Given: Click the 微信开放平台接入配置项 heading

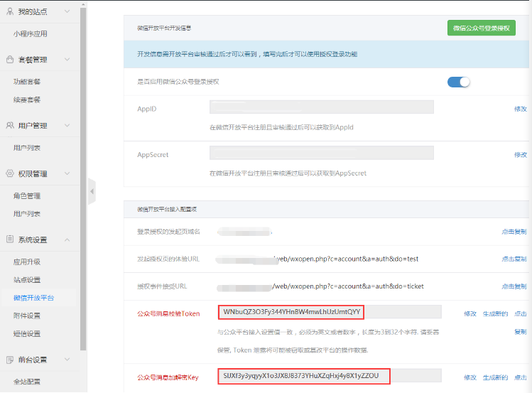Looking at the screenshot, I should (167, 210).
